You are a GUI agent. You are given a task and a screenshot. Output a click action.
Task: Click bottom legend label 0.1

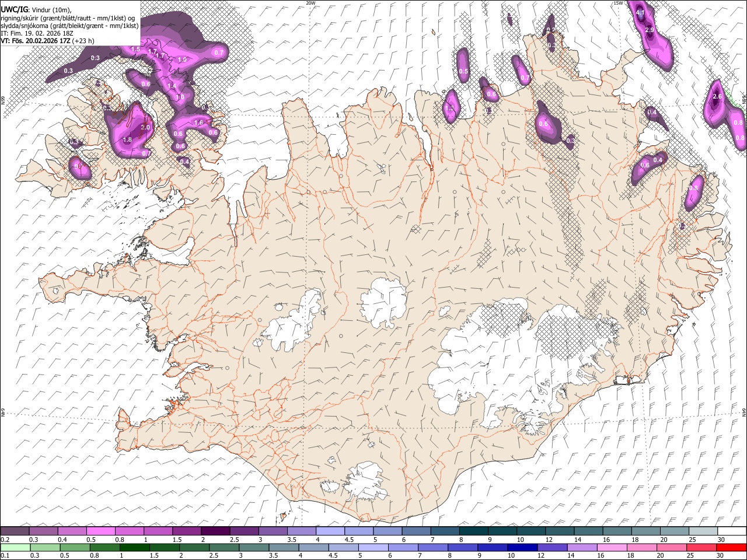[5, 556]
